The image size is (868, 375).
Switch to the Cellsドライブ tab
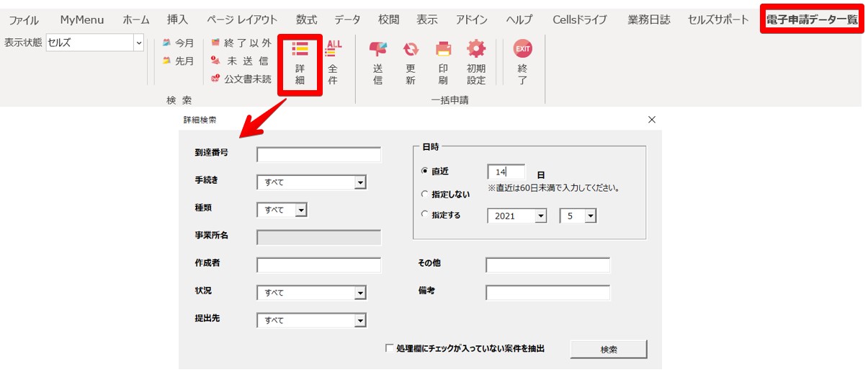(x=580, y=20)
